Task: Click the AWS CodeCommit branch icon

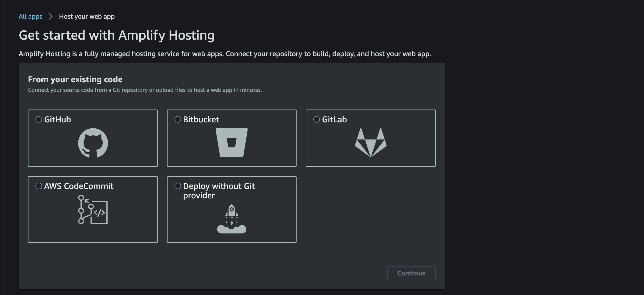Action: [x=93, y=210]
